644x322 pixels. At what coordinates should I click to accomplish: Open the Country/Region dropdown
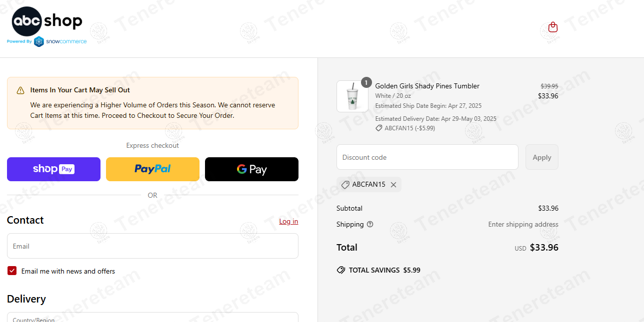tap(152, 318)
